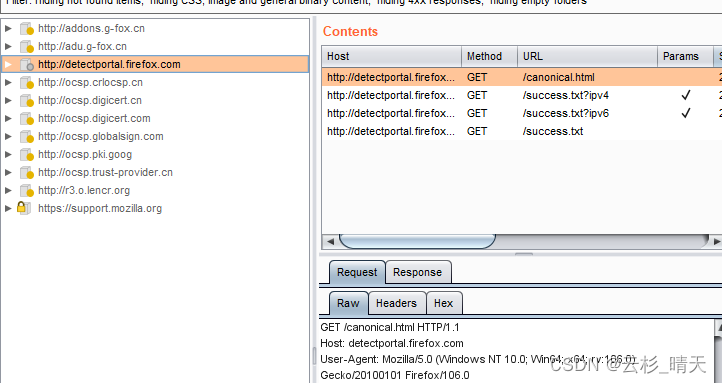722x383 pixels.
Task: Click the site map filter bar
Action: (x=361, y=6)
